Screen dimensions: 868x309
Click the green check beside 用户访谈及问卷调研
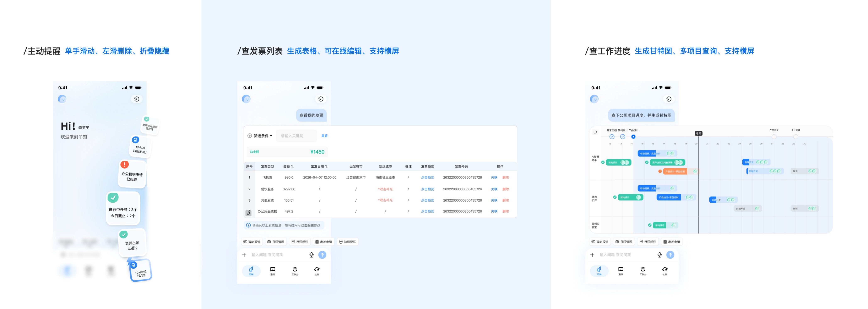647,162
